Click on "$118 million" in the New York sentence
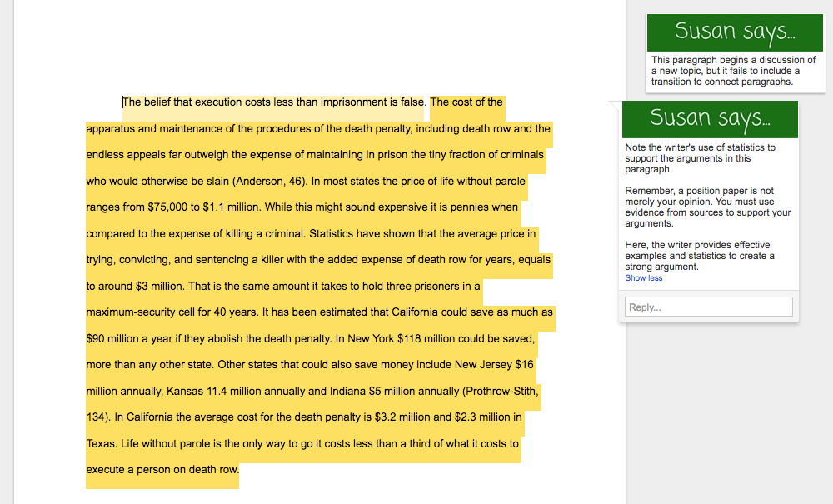833x504 pixels. coord(428,338)
